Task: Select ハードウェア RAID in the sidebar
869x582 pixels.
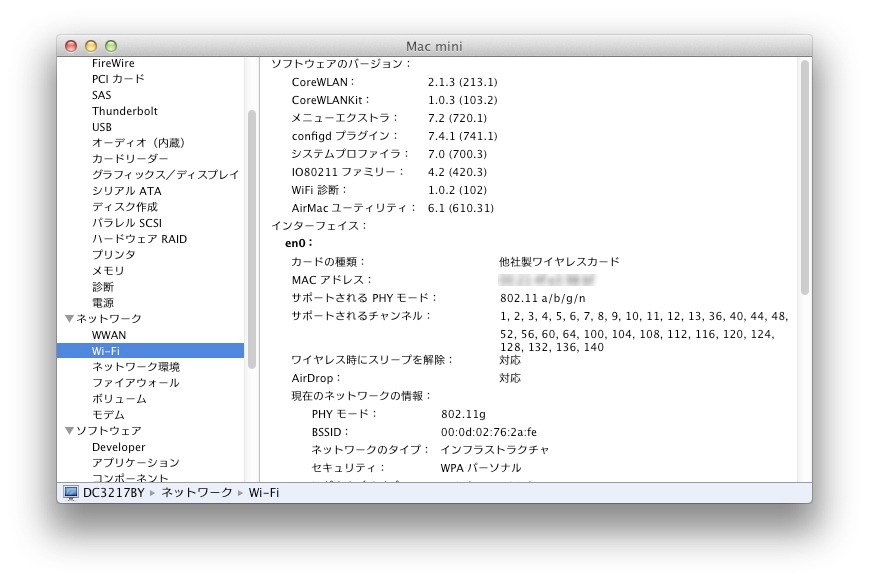Action: coord(139,239)
